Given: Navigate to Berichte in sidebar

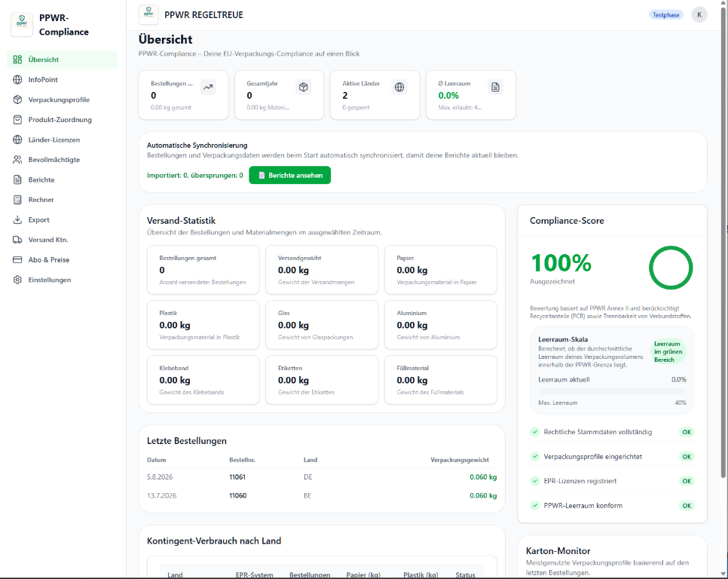Looking at the screenshot, I should (63, 179).
